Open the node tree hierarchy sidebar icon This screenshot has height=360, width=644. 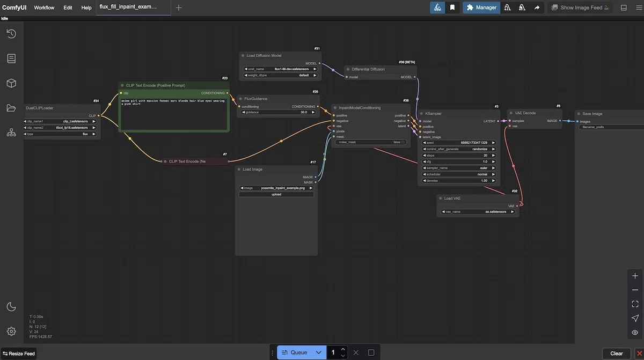[11, 133]
